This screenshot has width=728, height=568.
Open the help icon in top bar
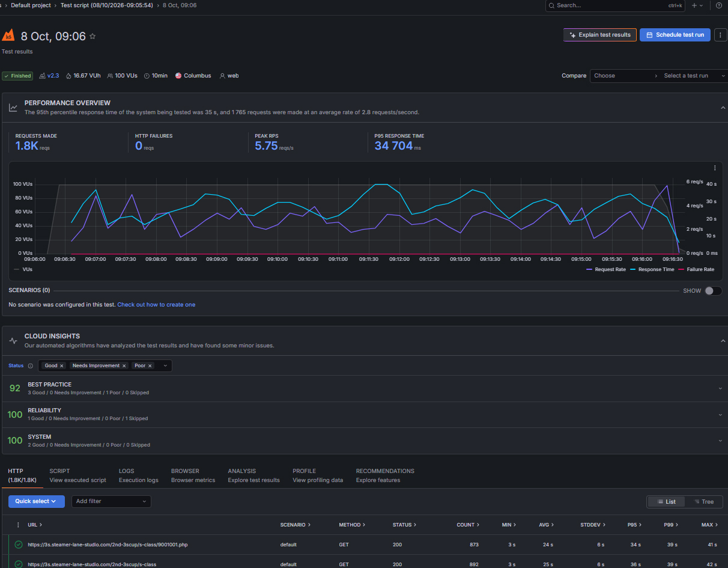pyautogui.click(x=719, y=5)
